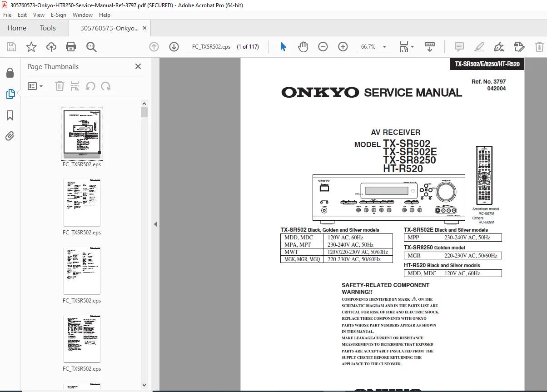
Task: Click the scrolling mode toolbar icon
Action: coord(429,47)
